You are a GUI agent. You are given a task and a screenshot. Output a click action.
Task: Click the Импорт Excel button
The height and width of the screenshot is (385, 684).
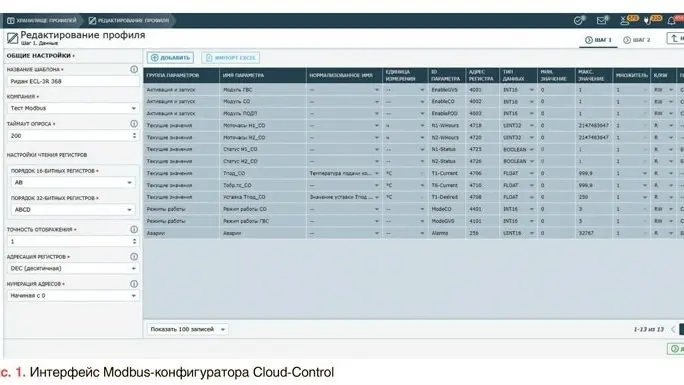coord(230,58)
